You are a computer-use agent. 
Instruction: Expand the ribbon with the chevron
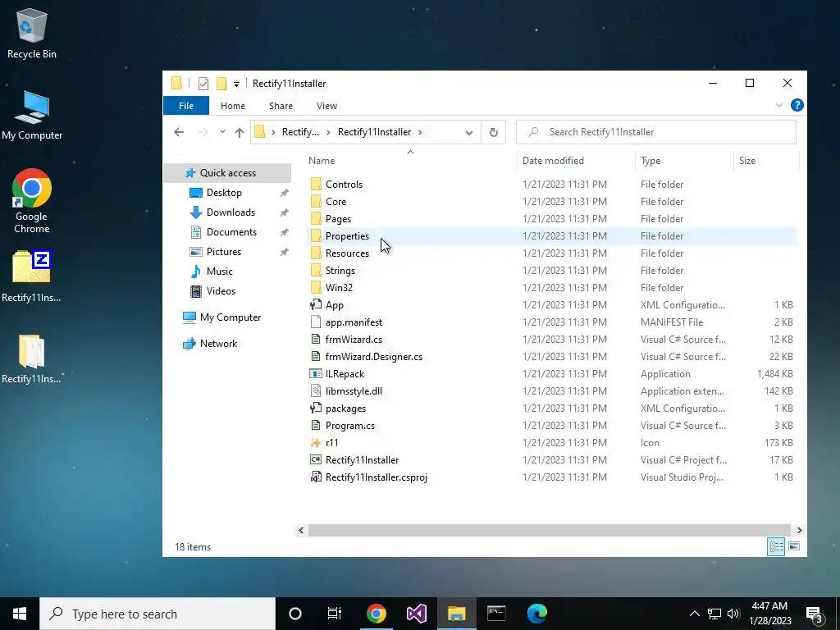click(779, 106)
